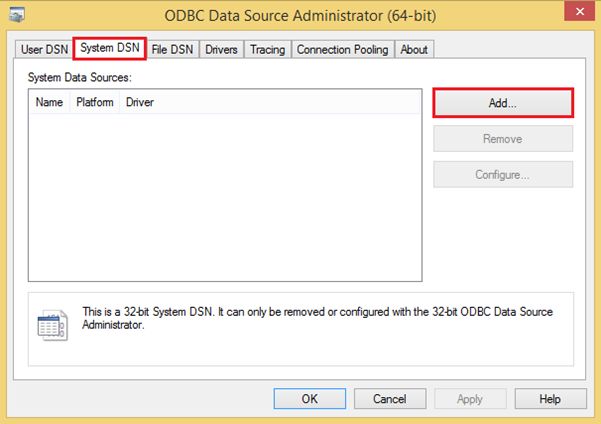Click the ODBC application icon in title bar
Image resolution: width=601 pixels, height=424 pixels.
17,16
